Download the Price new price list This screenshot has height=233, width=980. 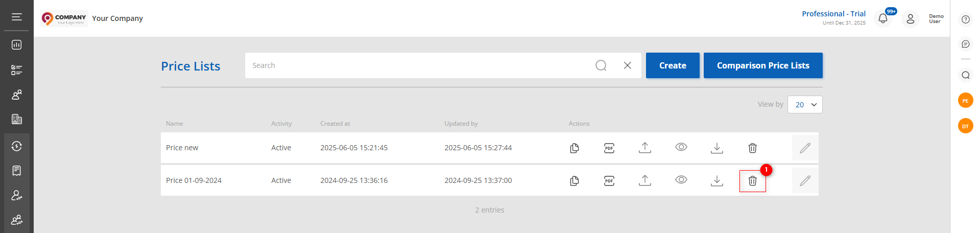point(717,148)
